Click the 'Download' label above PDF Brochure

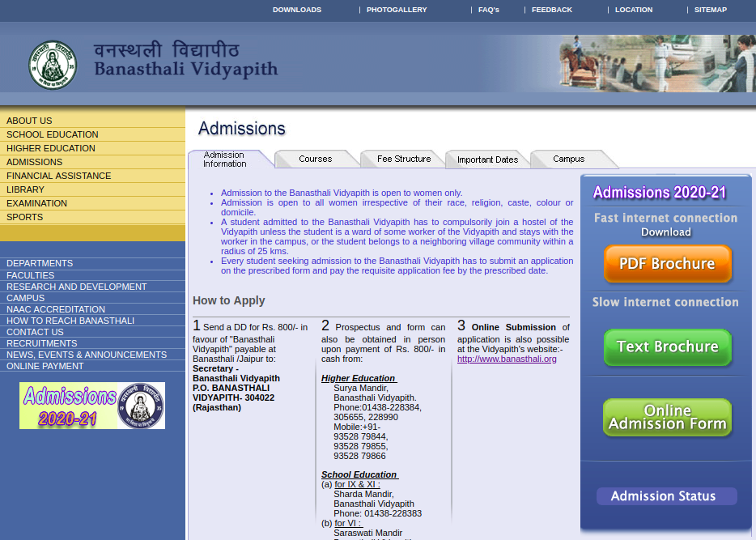[x=666, y=232]
